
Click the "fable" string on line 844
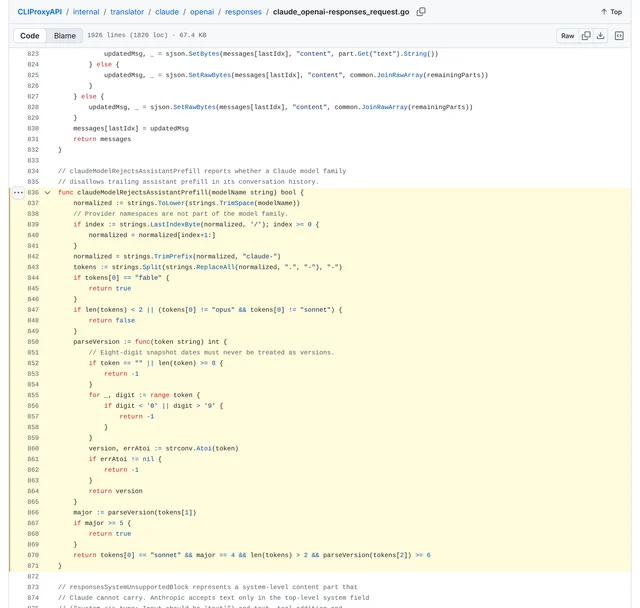tap(148, 277)
